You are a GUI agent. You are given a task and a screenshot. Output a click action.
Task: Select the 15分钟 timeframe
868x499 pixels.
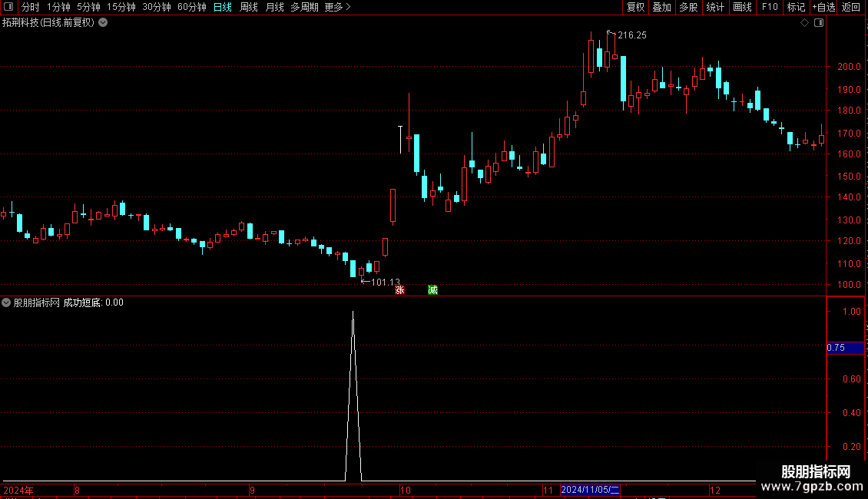(121, 7)
